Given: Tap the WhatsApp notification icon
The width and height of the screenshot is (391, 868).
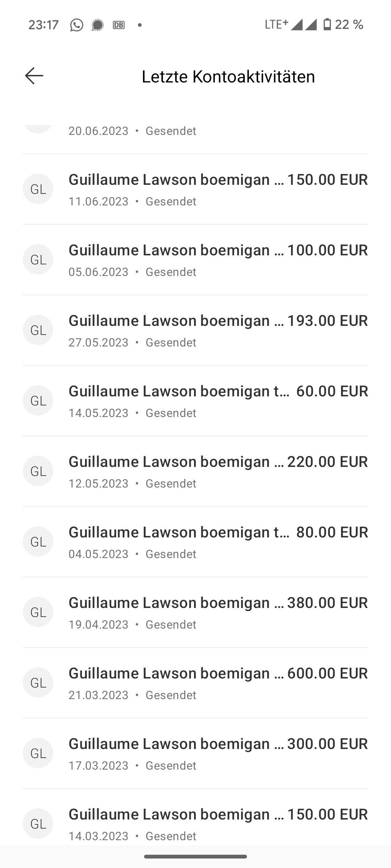Looking at the screenshot, I should coord(76,25).
